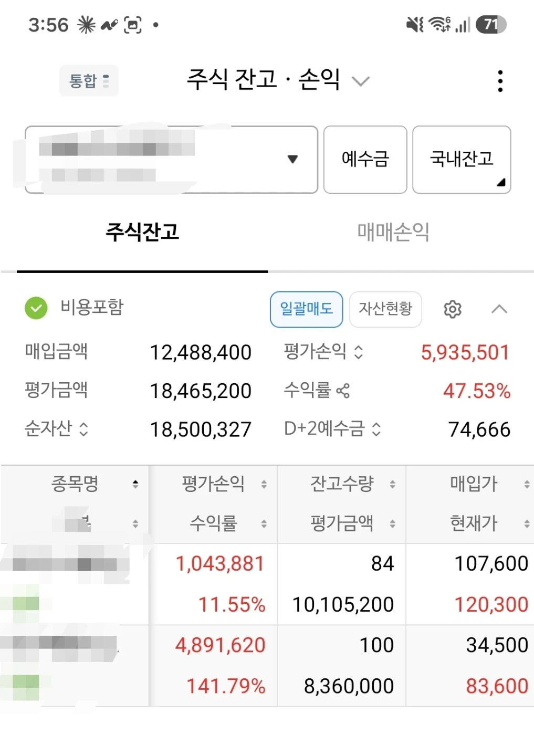Tap the 일괄매도 button
This screenshot has width=534, height=756.
[x=307, y=309]
